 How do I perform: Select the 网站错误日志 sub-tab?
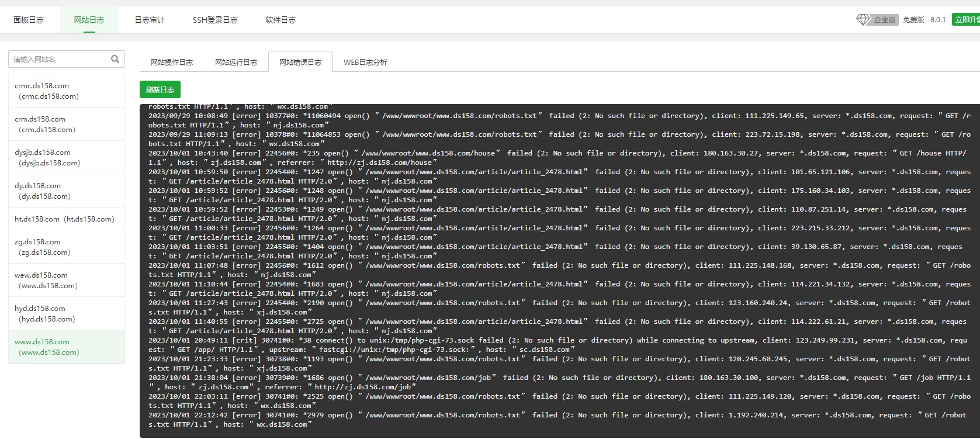[300, 62]
